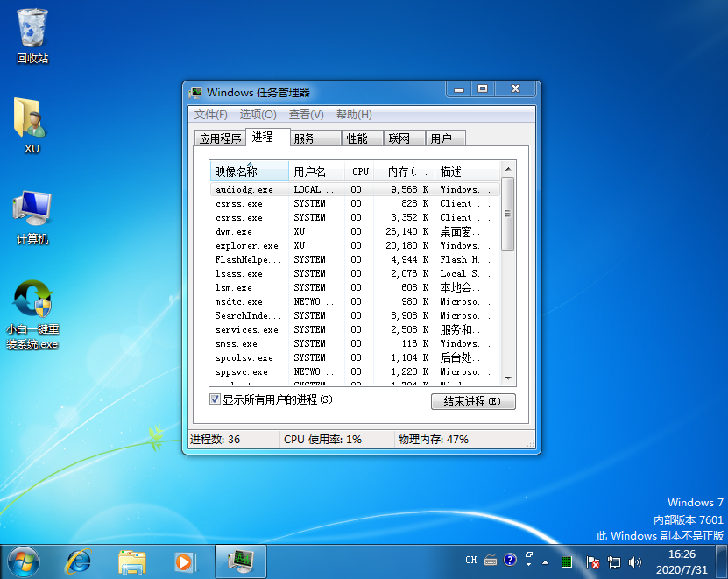Click the CH language indicator in tray
728x579 pixels.
tap(470, 561)
